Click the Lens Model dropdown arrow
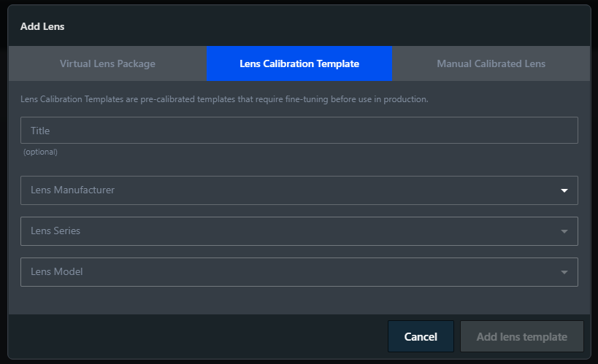Screen dimensions: 598x364 [564, 272]
